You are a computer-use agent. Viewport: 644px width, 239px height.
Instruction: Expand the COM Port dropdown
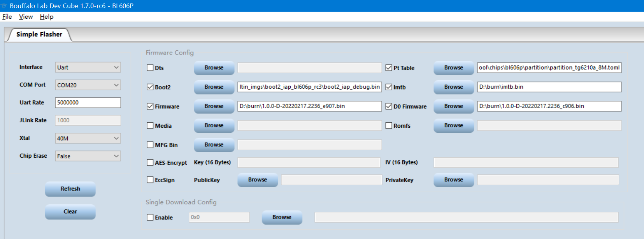point(88,85)
